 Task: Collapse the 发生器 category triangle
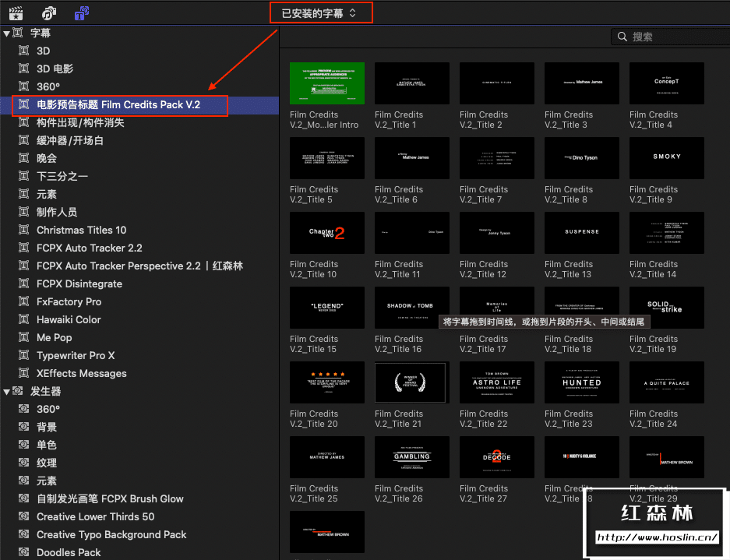[x=6, y=392]
